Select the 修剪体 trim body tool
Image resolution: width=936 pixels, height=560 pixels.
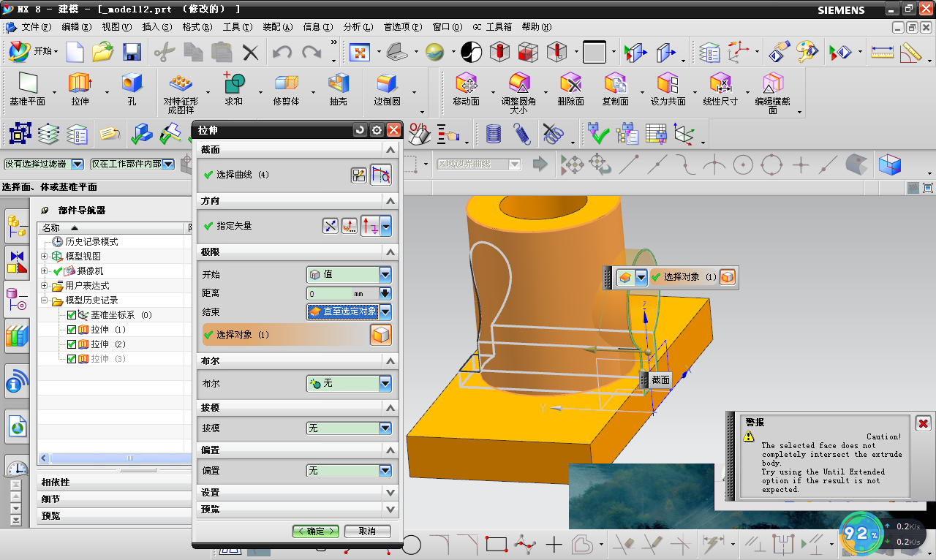tap(286, 89)
